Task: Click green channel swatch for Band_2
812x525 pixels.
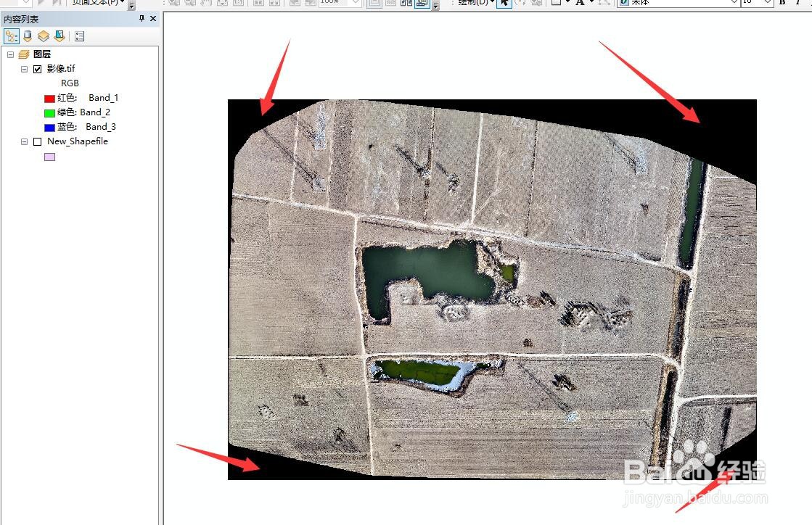Action: point(50,112)
